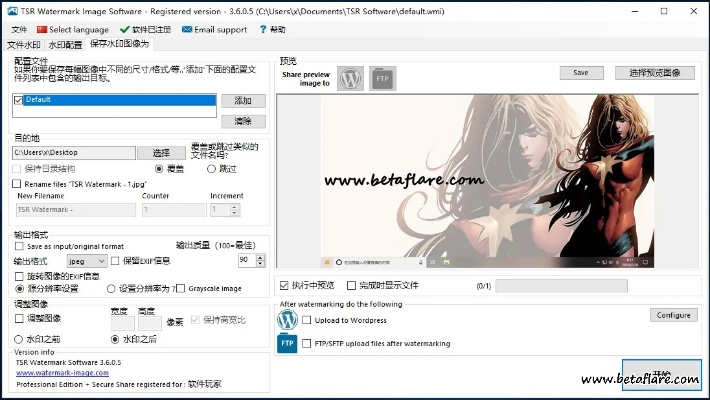
Task: Enable Upload to Wordpress checkbox
Action: [x=307, y=320]
